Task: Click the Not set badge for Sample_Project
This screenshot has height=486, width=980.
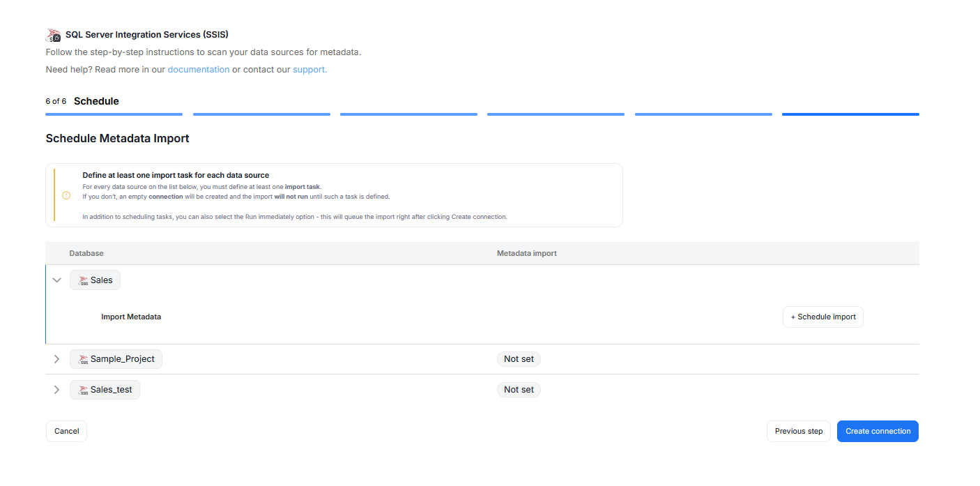Action: (x=519, y=359)
